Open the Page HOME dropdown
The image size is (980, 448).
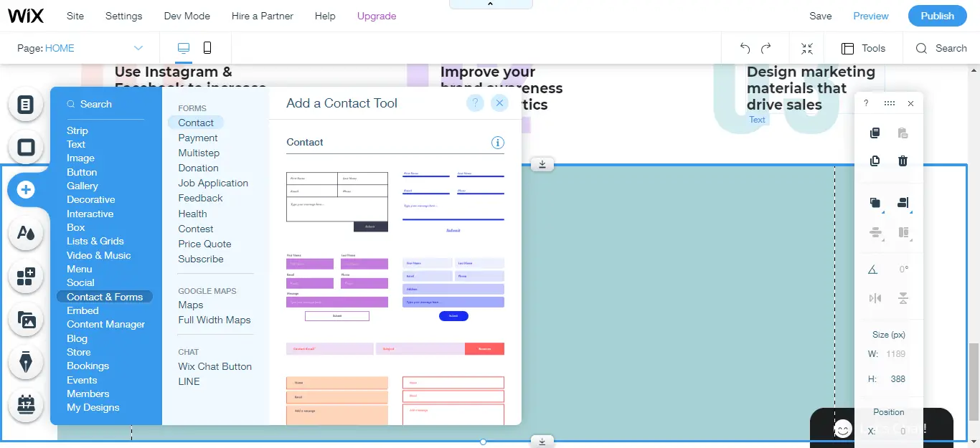point(80,48)
